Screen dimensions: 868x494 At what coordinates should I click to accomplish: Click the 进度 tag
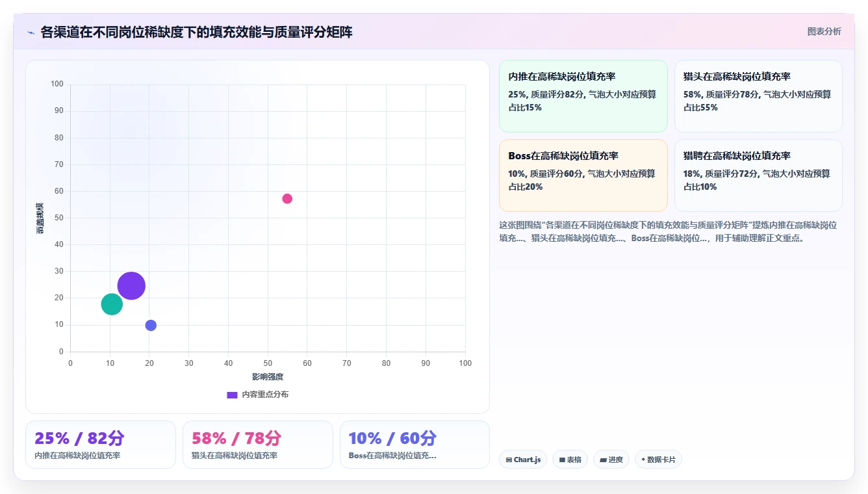click(611, 460)
